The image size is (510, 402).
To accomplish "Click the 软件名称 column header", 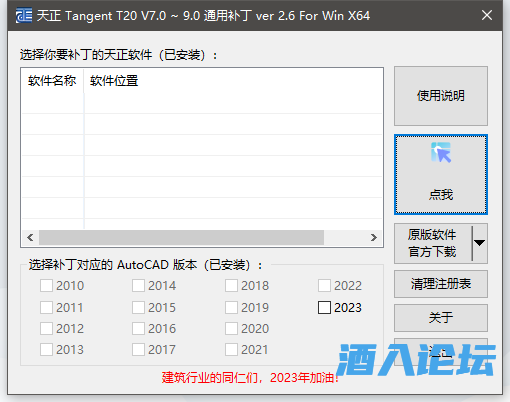I will (x=52, y=81).
